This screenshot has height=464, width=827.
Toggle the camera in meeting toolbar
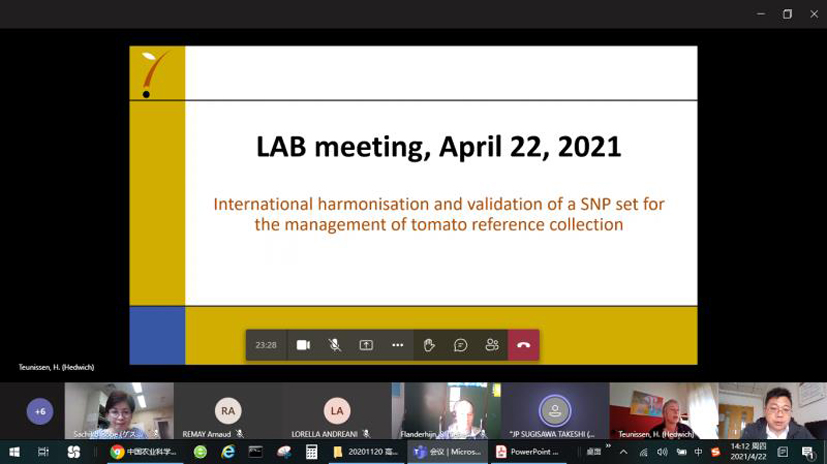(303, 345)
